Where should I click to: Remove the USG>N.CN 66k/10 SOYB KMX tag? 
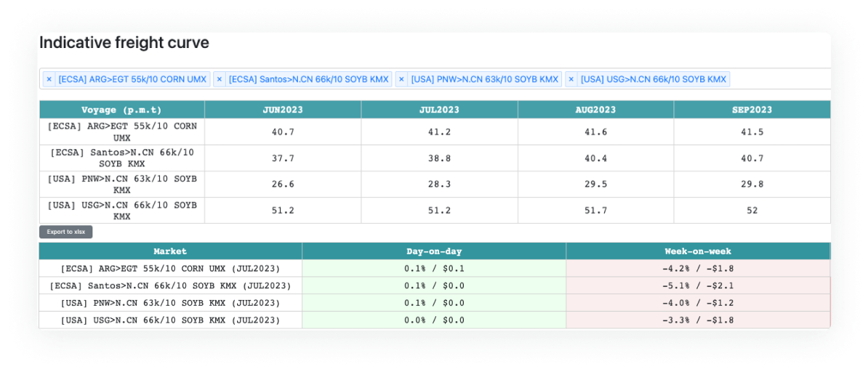point(571,79)
